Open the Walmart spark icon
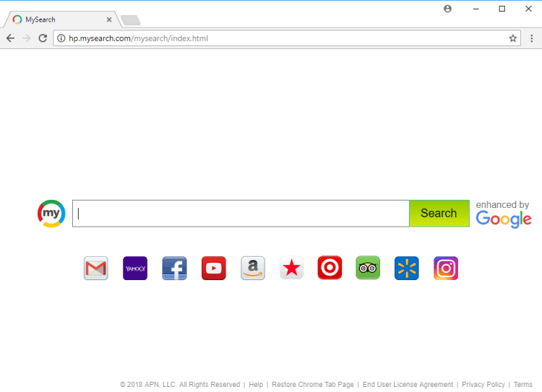Image resolution: width=542 pixels, height=392 pixels. tap(406, 268)
